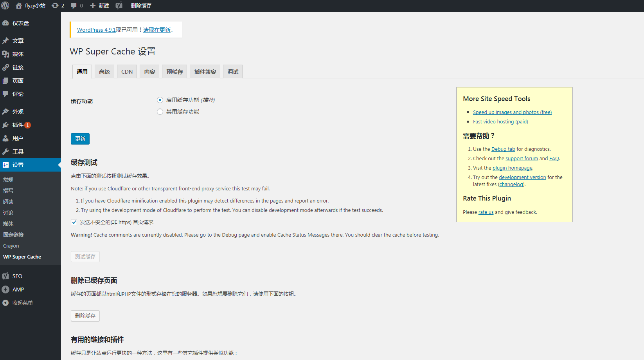Click the 设置 settings sliders icon
The image size is (644, 360).
pyautogui.click(x=5, y=165)
